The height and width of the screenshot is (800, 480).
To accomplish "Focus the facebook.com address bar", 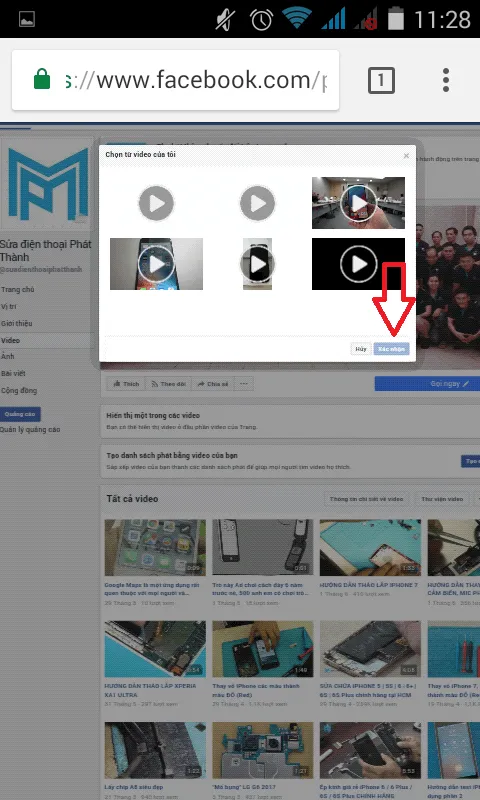I will pyautogui.click(x=175, y=80).
